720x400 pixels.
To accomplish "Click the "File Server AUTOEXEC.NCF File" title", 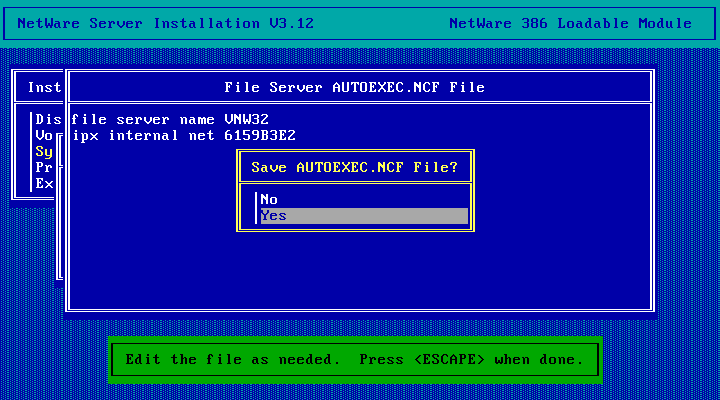I will pyautogui.click(x=354, y=87).
